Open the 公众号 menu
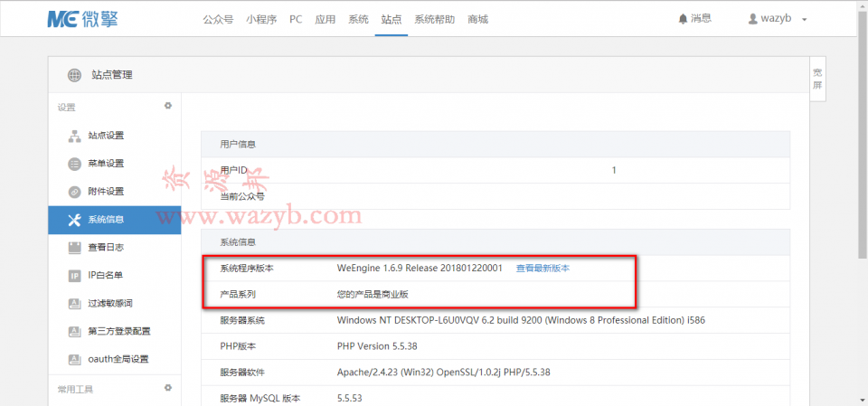 (218, 19)
